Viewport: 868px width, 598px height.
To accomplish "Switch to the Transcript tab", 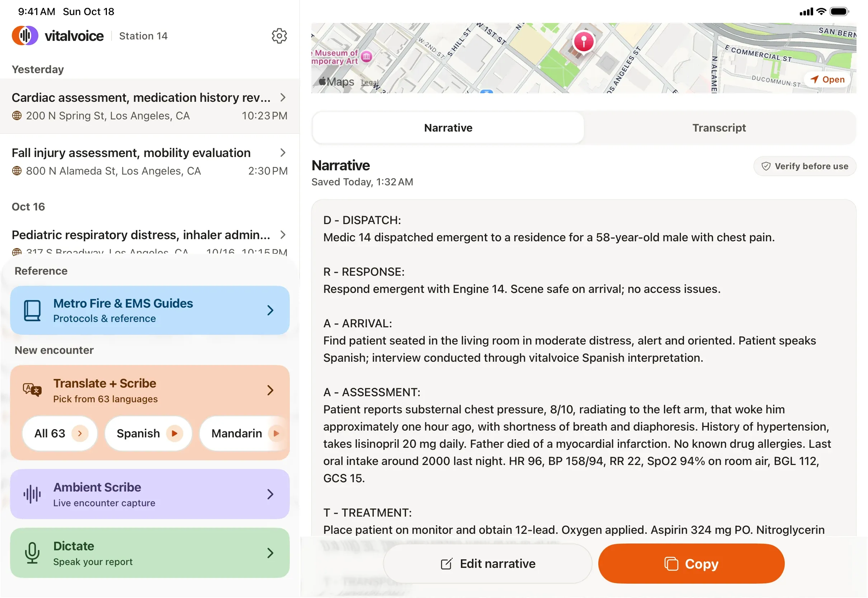I will (719, 128).
